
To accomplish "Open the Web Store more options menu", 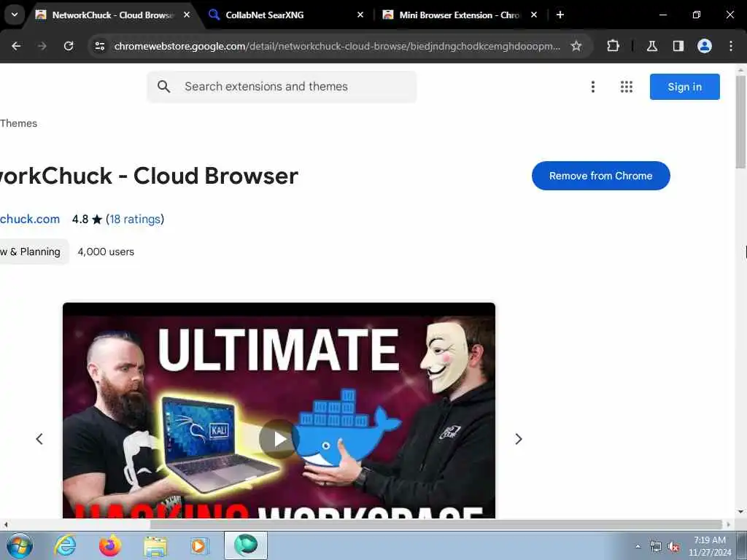I will (592, 87).
